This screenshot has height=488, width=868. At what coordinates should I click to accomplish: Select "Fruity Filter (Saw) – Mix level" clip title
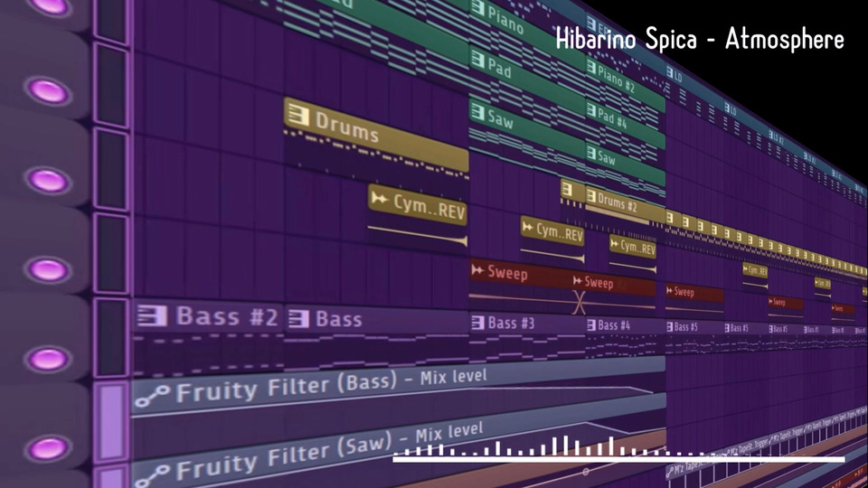[329, 453]
